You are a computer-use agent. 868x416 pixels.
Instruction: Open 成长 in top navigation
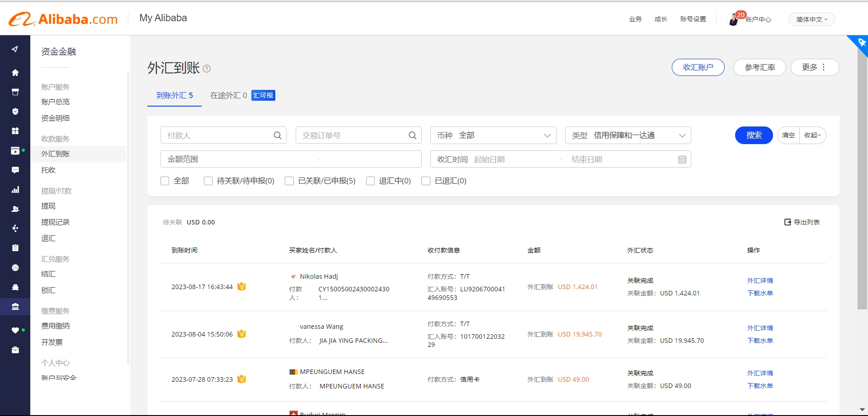click(x=660, y=19)
